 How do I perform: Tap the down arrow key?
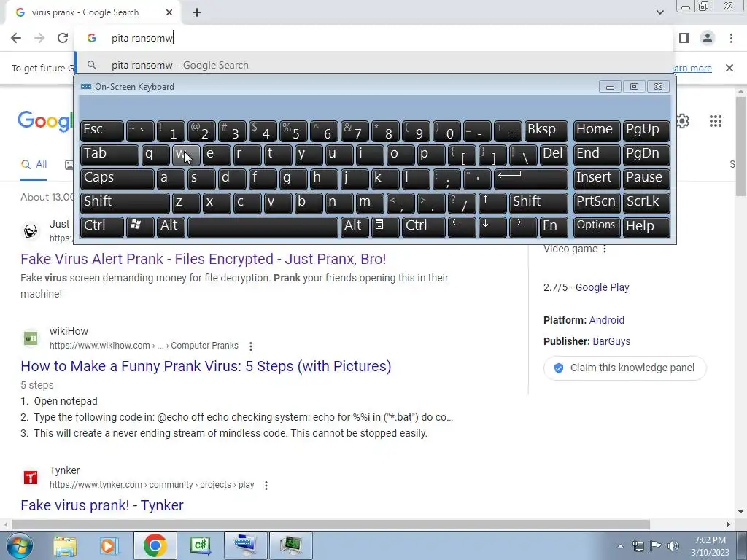[492, 227]
